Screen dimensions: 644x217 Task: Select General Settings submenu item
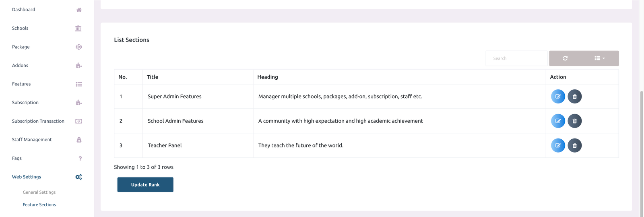pos(39,192)
